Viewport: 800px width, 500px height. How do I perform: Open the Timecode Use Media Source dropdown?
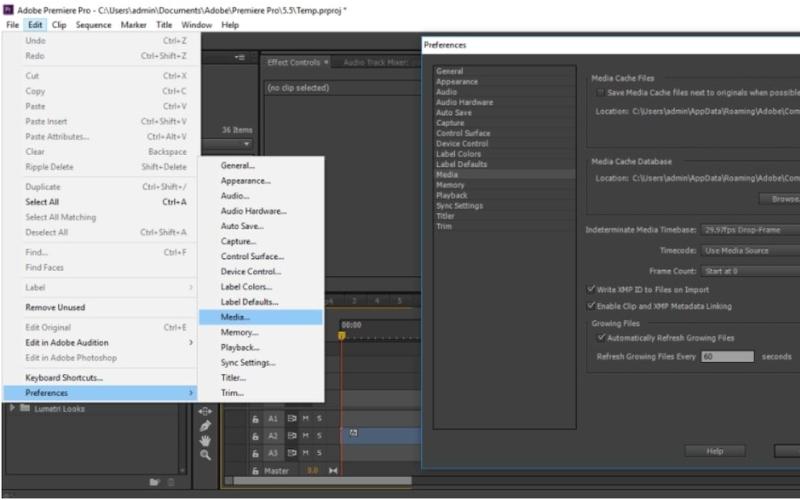pyautogui.click(x=751, y=251)
